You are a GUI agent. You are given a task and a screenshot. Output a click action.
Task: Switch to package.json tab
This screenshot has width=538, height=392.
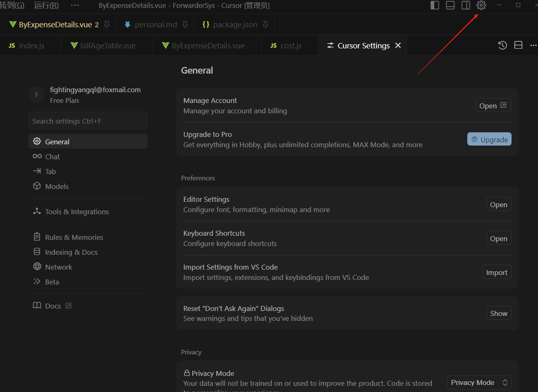tap(235, 25)
